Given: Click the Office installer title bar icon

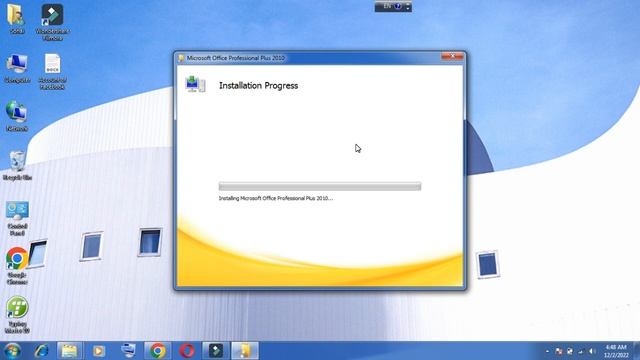Looking at the screenshot, I should [182, 58].
